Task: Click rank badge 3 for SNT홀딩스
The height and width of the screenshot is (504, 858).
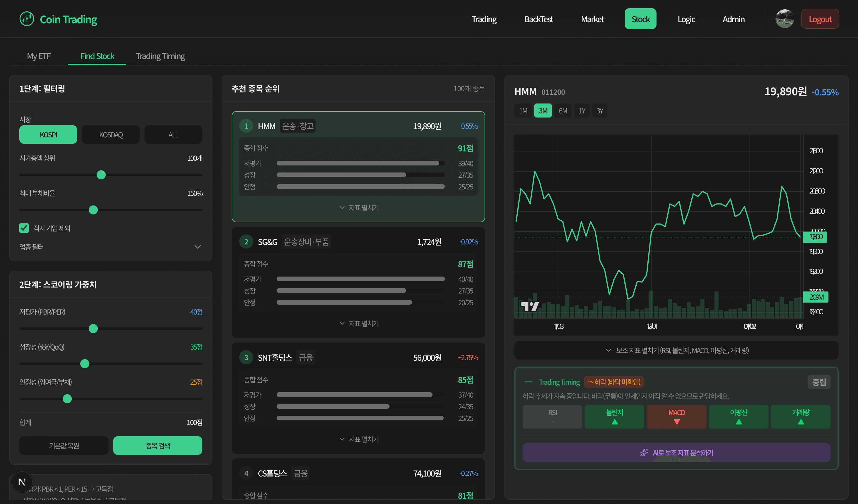Action: click(246, 357)
